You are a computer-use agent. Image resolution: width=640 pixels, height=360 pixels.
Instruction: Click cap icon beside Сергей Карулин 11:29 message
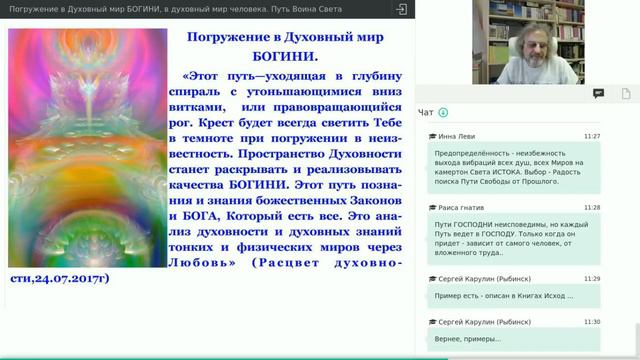pyautogui.click(x=432, y=279)
